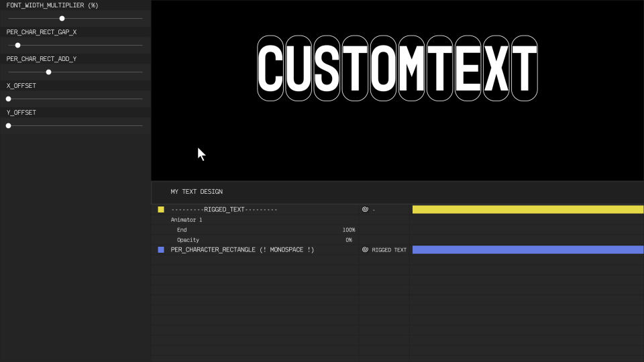
Task: Click the End value 100%
Action: pyautogui.click(x=349, y=230)
